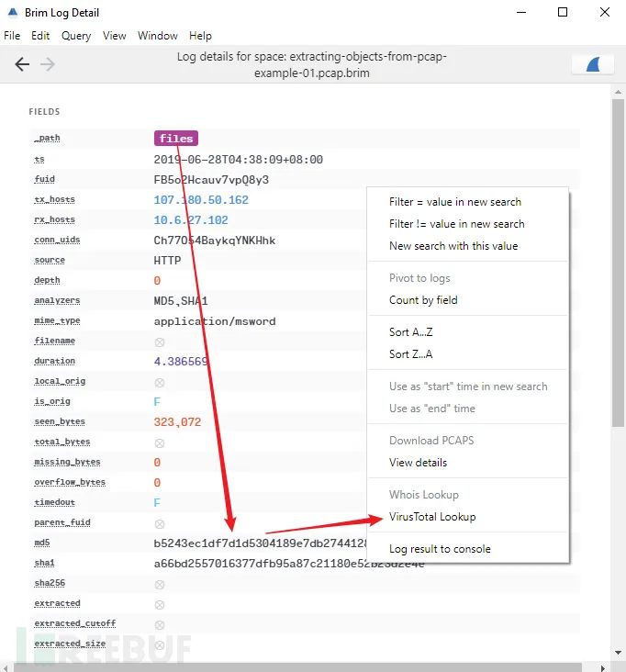Viewport: 626px width, 672px height.
Task: Open the Edit menu
Action: coord(40,36)
